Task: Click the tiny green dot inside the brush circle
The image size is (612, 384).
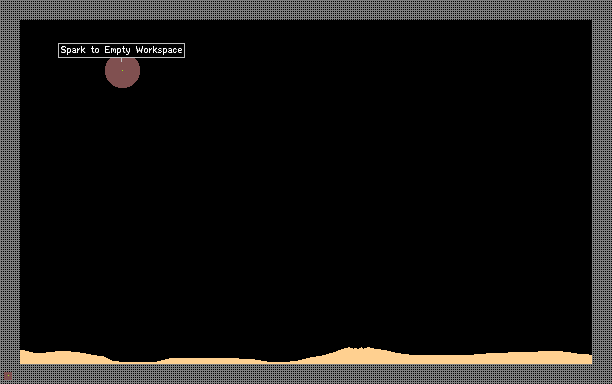Action: [x=123, y=71]
